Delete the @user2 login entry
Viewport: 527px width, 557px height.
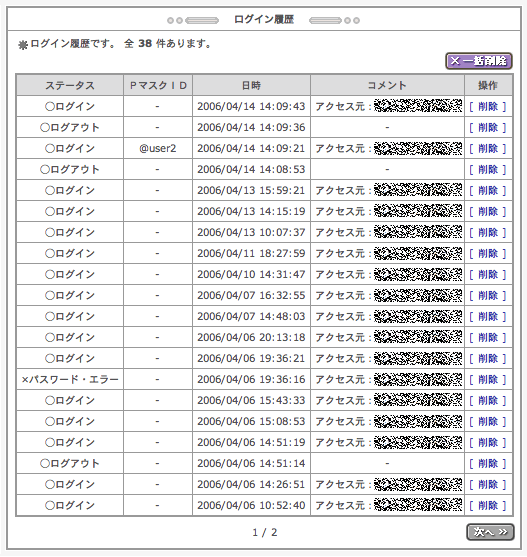click(488, 148)
